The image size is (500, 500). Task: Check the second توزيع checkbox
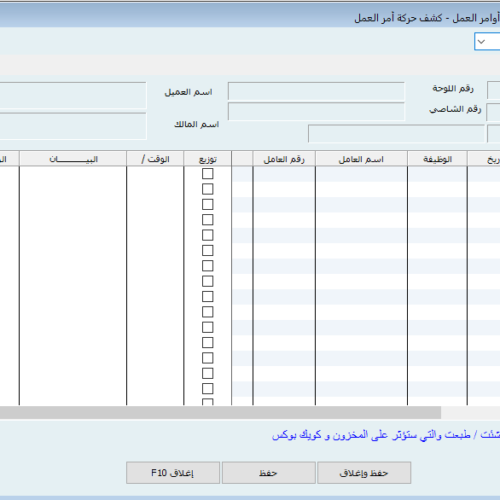(x=208, y=189)
